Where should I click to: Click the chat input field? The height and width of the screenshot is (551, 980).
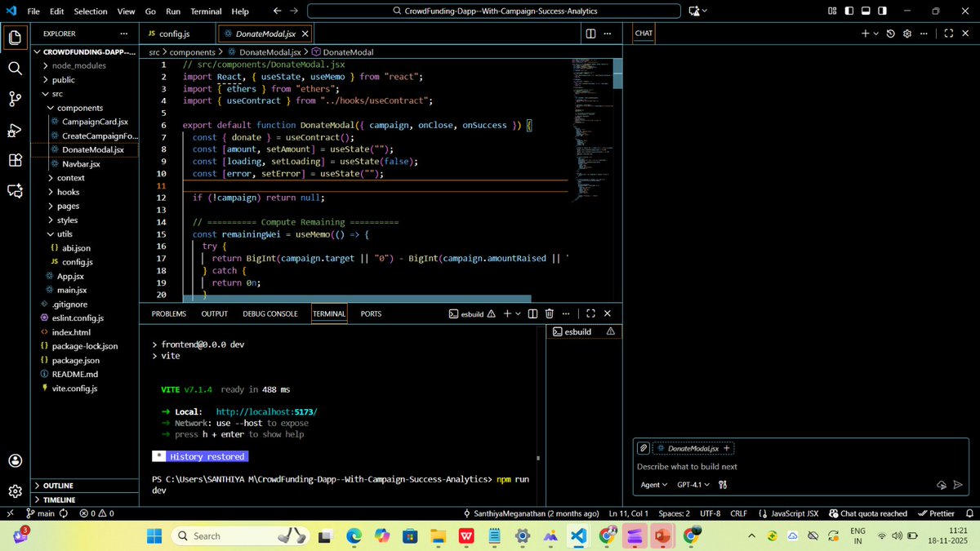800,466
